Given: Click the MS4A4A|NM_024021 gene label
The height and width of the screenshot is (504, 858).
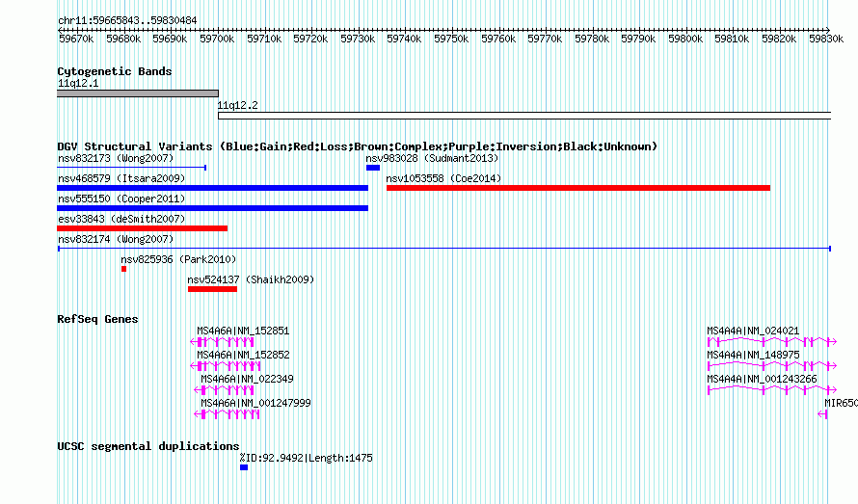Looking at the screenshot, I should 753,332.
